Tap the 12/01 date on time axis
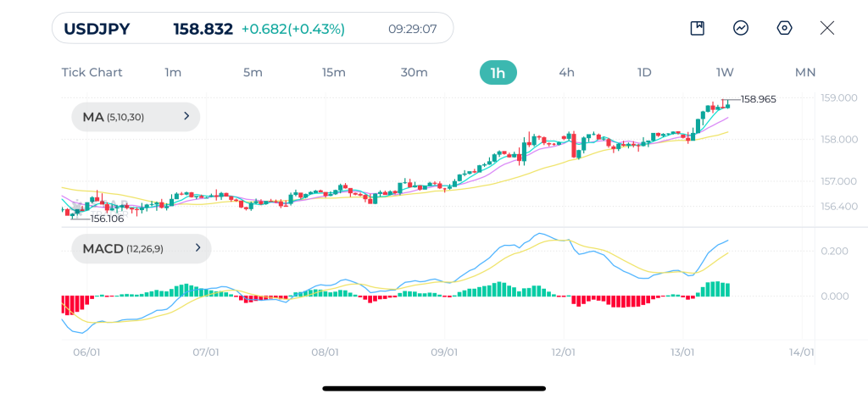Screen dimensions: 868x399 pyautogui.click(x=564, y=352)
